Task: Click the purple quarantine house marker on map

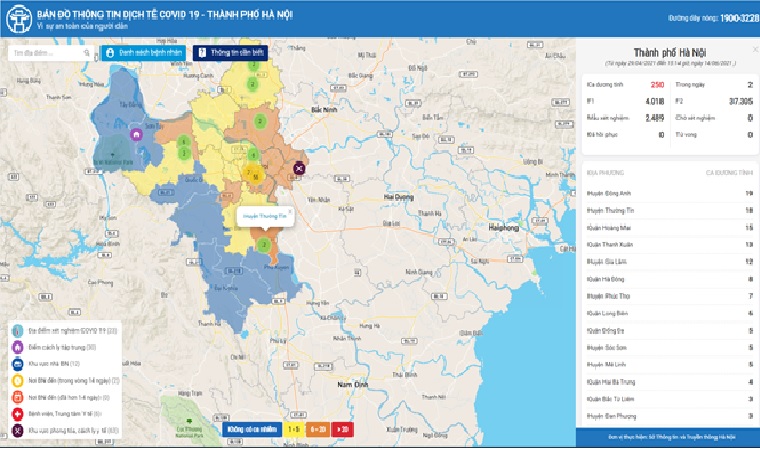Action: tap(136, 134)
